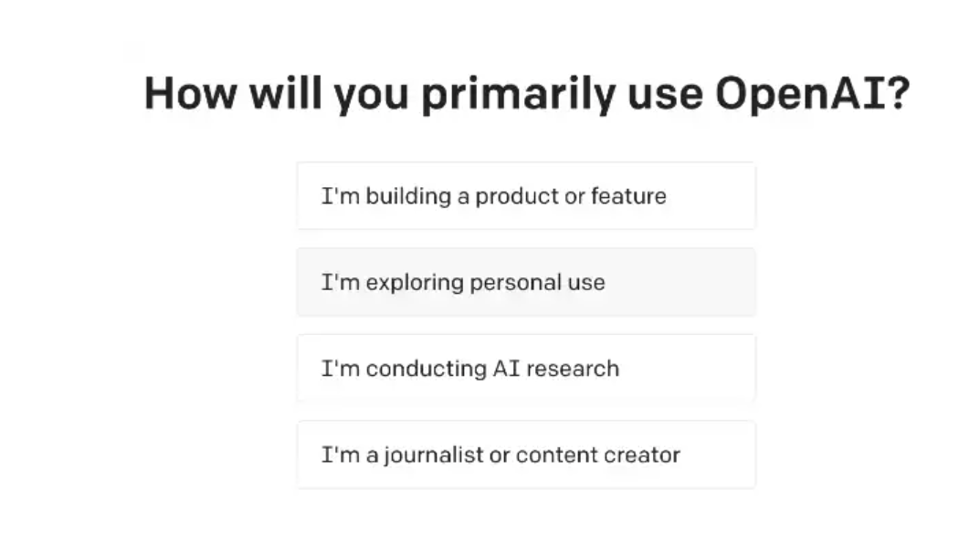The image size is (980, 553).
Task: Click the third option about AI research
Action: point(525,369)
